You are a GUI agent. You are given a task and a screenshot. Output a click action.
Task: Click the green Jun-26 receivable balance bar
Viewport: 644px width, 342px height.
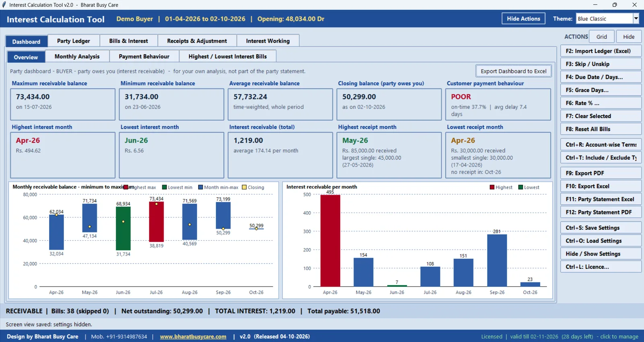(123, 228)
